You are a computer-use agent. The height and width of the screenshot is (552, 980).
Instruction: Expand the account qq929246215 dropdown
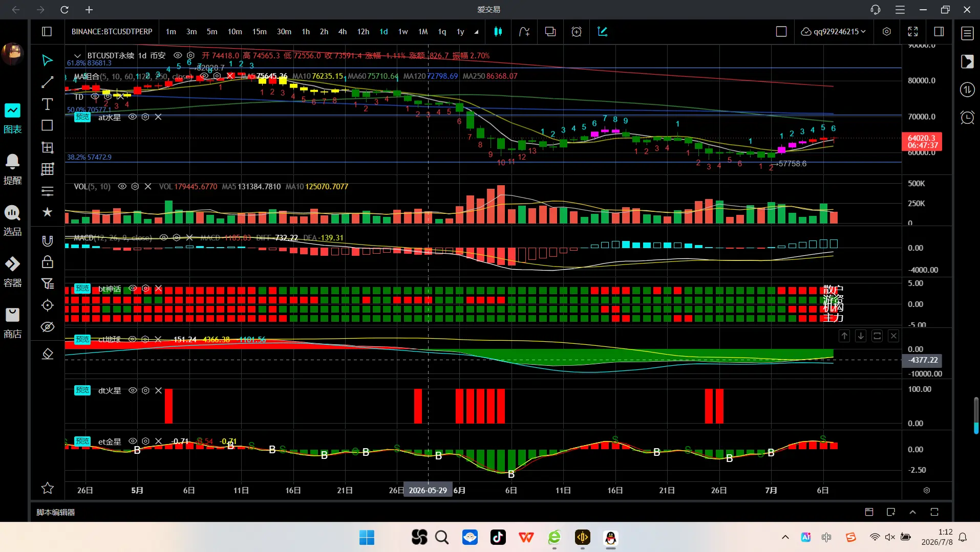(834, 32)
